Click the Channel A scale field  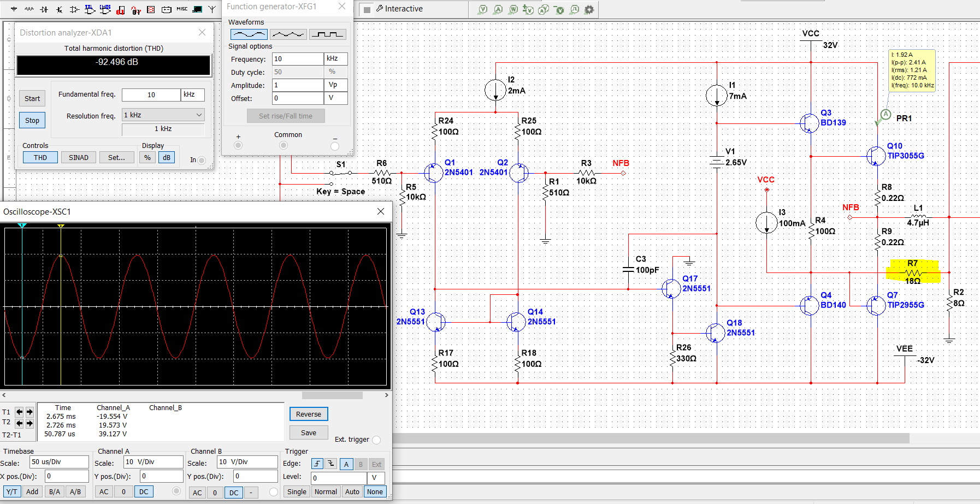154,462
